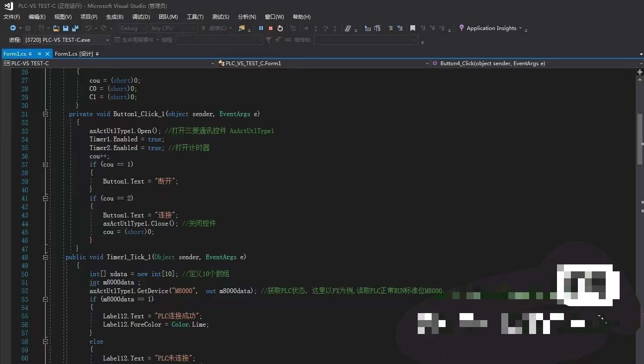Image resolution: width=644 pixels, height=364 pixels.
Task: Click the Application Insights lightbulb icon
Action: 462,28
